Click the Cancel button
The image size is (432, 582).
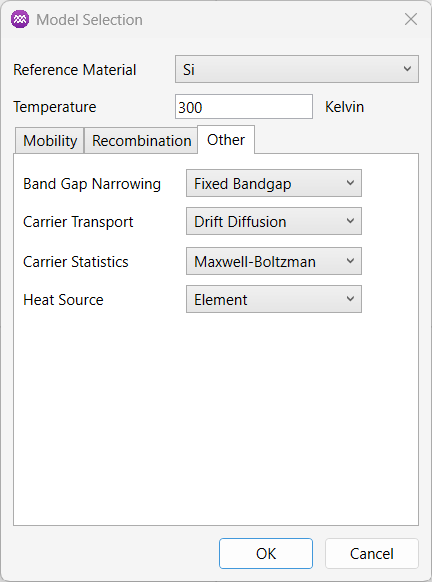point(372,553)
